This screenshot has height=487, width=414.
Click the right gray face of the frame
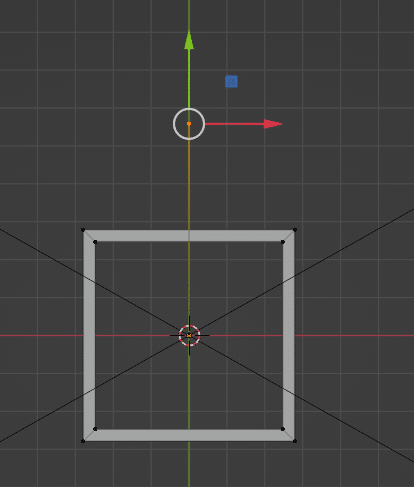289,335
